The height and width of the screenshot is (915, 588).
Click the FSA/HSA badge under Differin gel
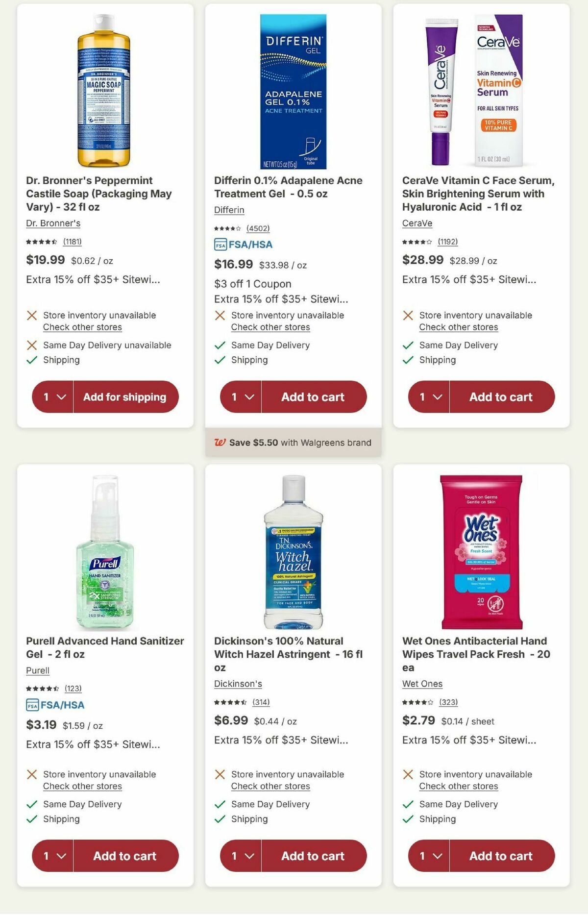[x=243, y=244]
